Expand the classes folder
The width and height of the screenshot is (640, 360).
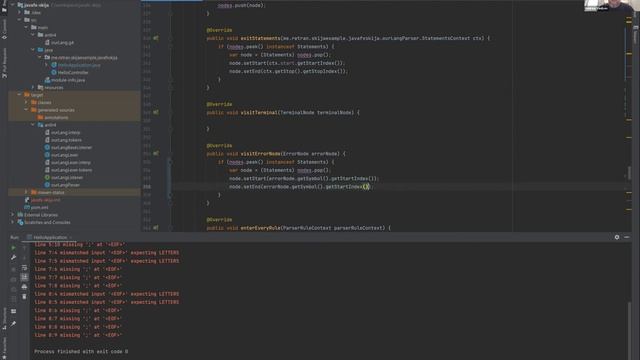pos(26,102)
